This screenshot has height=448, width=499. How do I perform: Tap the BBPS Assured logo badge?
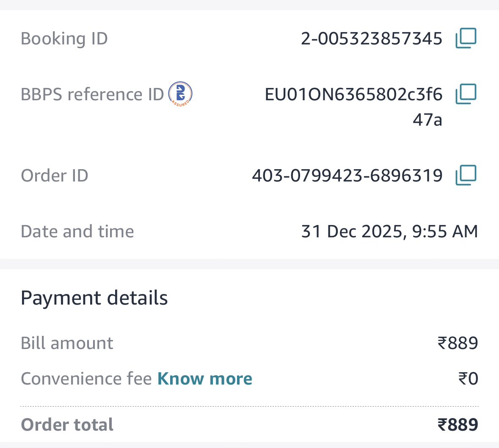(180, 93)
